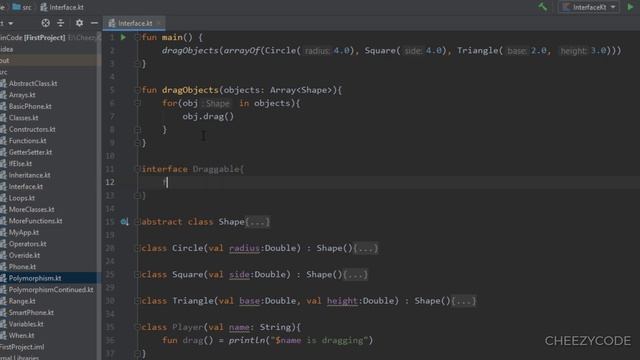Run main function from gutter arrow
The width and height of the screenshot is (640, 360).
coord(123,37)
